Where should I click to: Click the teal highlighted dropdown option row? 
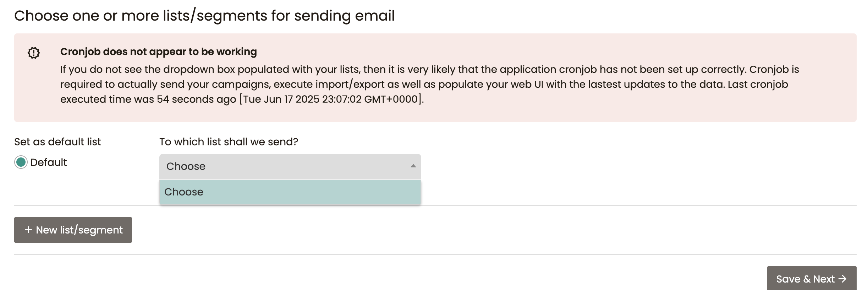pos(290,192)
